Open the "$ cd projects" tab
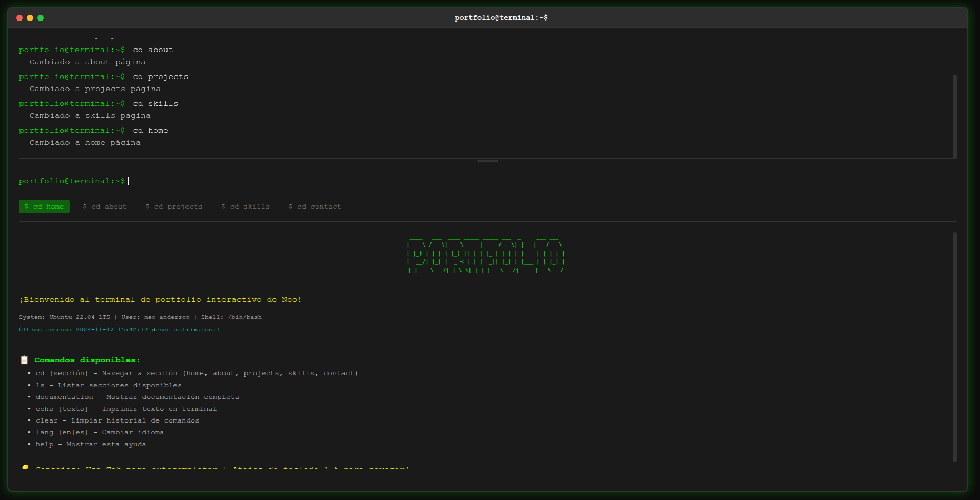 [174, 207]
